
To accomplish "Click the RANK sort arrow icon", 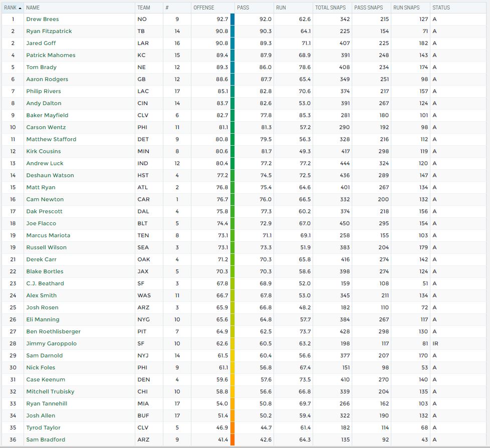I will tap(20, 8).
